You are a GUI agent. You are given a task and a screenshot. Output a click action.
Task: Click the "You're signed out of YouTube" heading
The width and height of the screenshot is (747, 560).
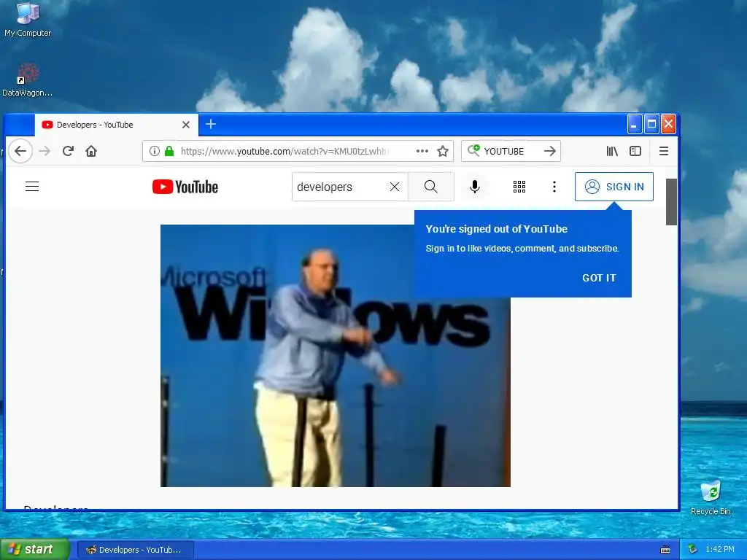(496, 229)
